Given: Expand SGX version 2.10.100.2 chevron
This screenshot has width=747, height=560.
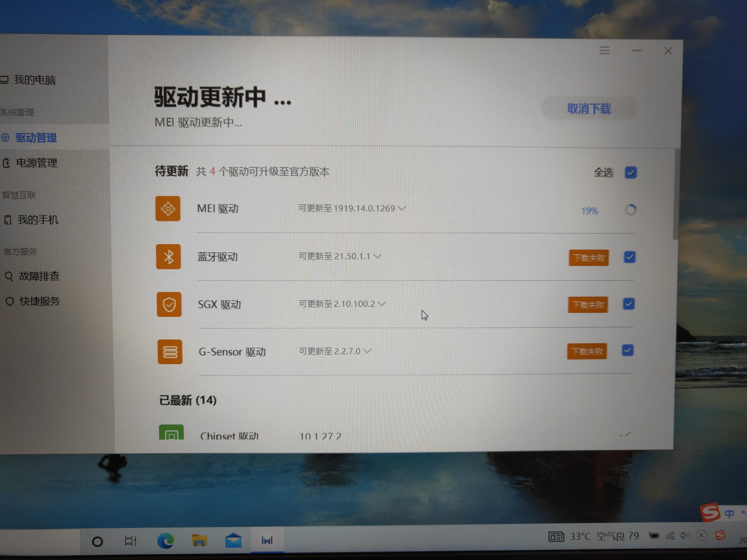Looking at the screenshot, I should click(382, 304).
